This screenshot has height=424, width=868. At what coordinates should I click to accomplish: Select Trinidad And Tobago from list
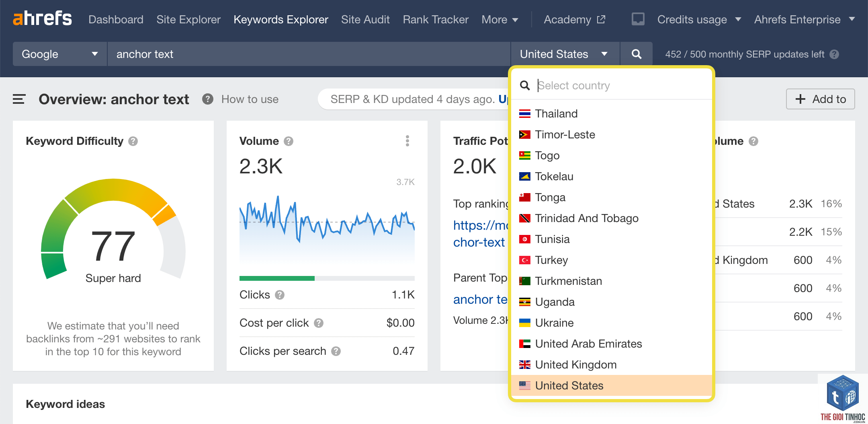(611, 218)
